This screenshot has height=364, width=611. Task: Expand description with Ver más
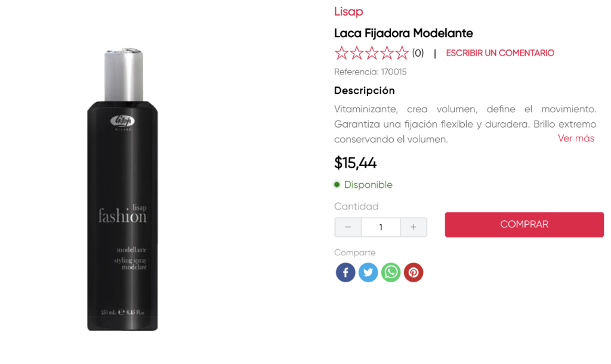[x=576, y=138]
